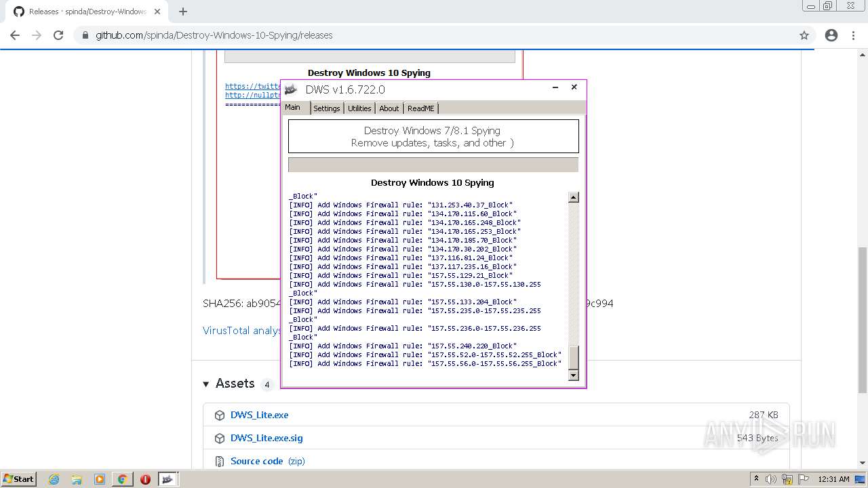The width and height of the screenshot is (868, 488).
Task: Reload the GitHub releases page
Action: 58,35
